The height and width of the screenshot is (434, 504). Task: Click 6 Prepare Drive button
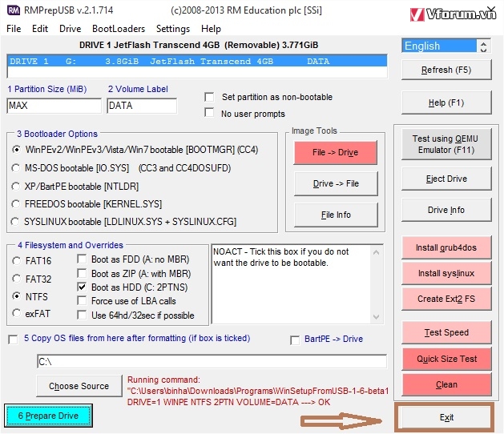[x=49, y=416]
